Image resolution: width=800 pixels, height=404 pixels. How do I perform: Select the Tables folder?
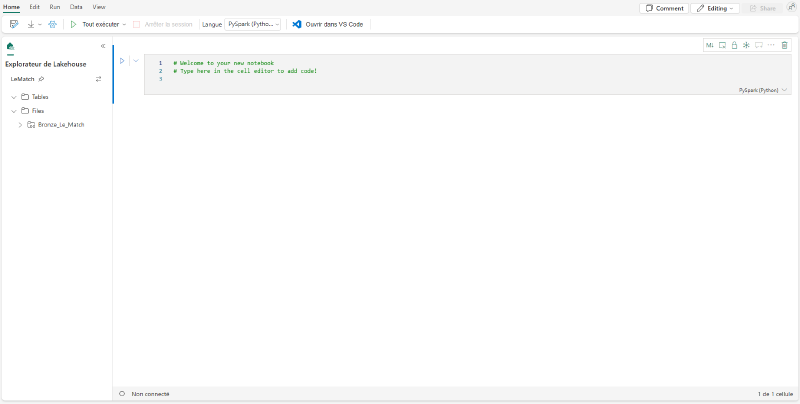[39, 97]
